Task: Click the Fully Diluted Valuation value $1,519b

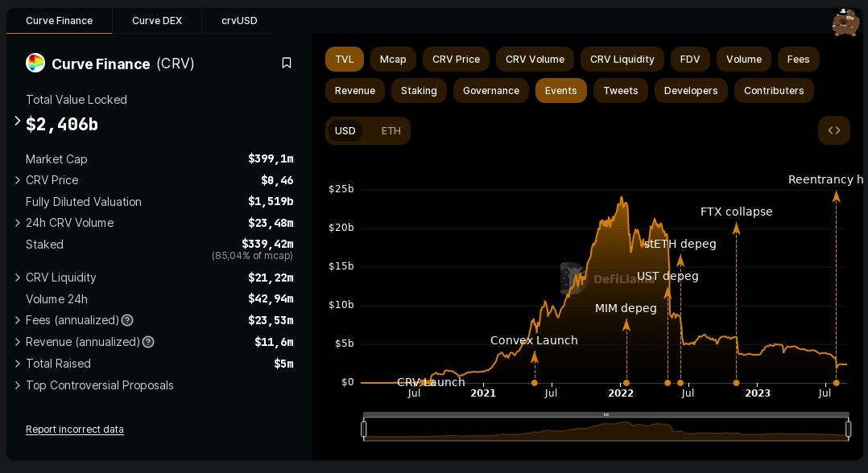Action: tap(271, 201)
